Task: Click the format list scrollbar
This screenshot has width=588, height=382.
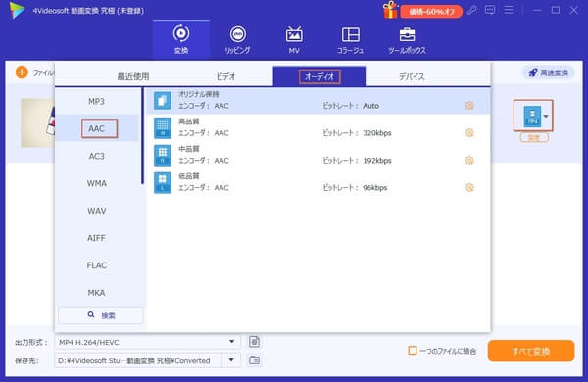Action: [142, 136]
